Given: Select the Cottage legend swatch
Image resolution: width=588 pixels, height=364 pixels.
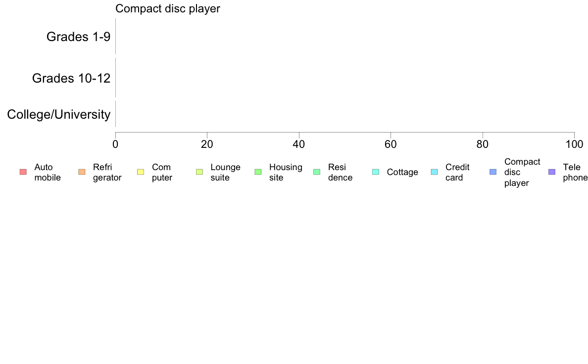Looking at the screenshot, I should (376, 172).
